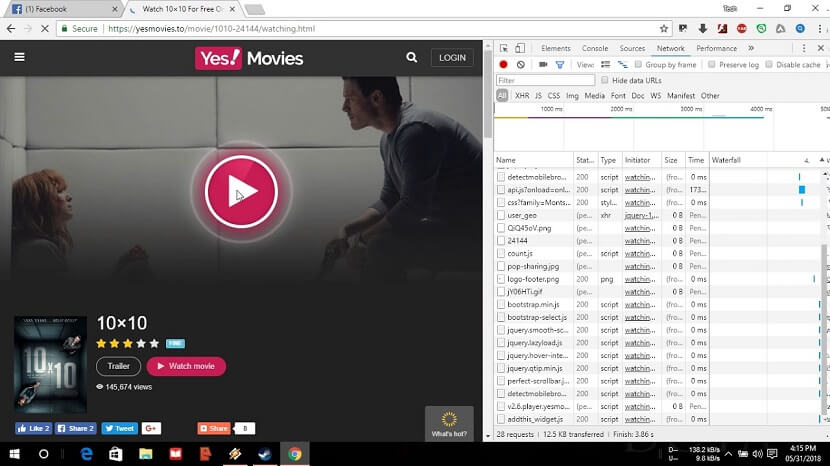Clear the network log
The image size is (830, 466).
pyautogui.click(x=521, y=65)
